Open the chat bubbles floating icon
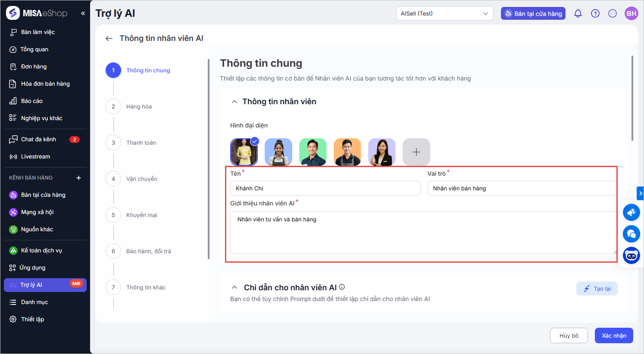 [x=631, y=234]
